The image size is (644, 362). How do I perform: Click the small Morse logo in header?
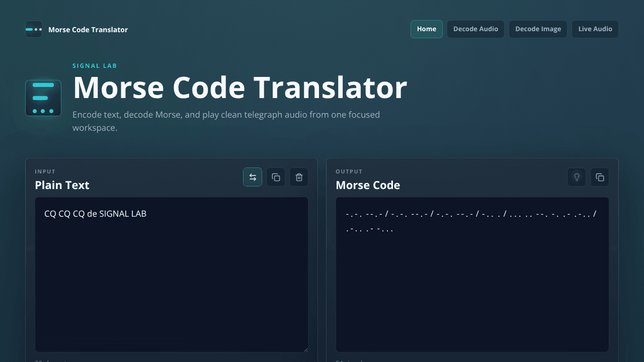click(34, 29)
